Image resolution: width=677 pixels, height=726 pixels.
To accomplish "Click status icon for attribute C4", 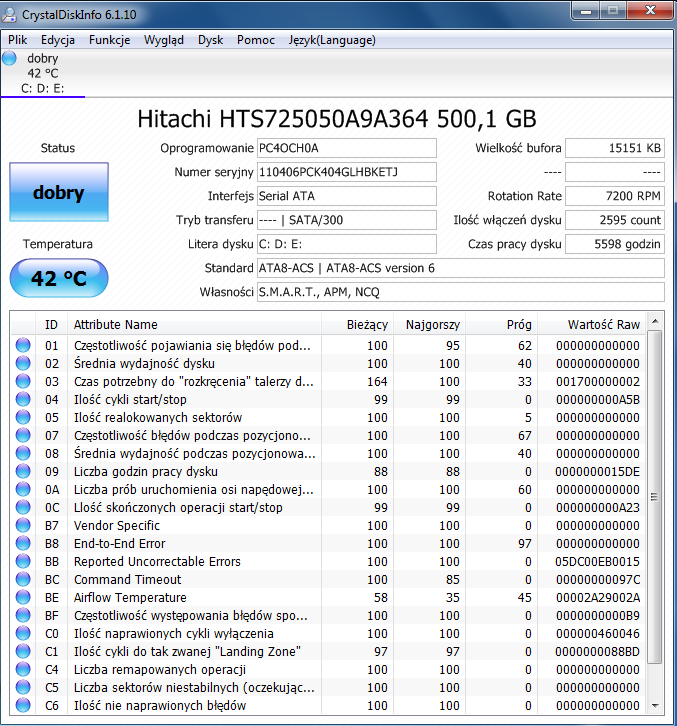I will (23, 670).
